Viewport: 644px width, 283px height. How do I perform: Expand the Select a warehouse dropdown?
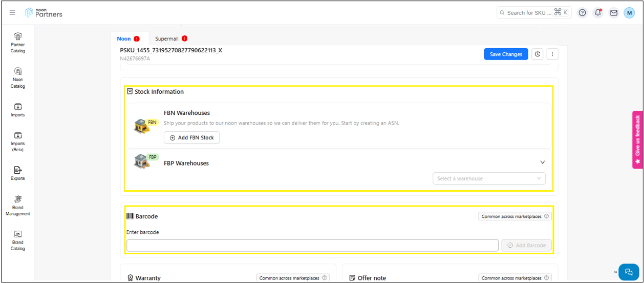[x=489, y=178]
